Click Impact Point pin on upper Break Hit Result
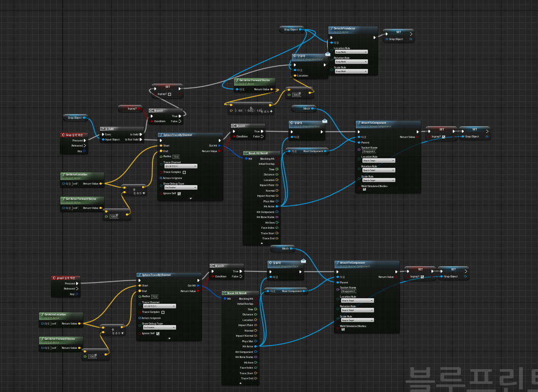 277,185
